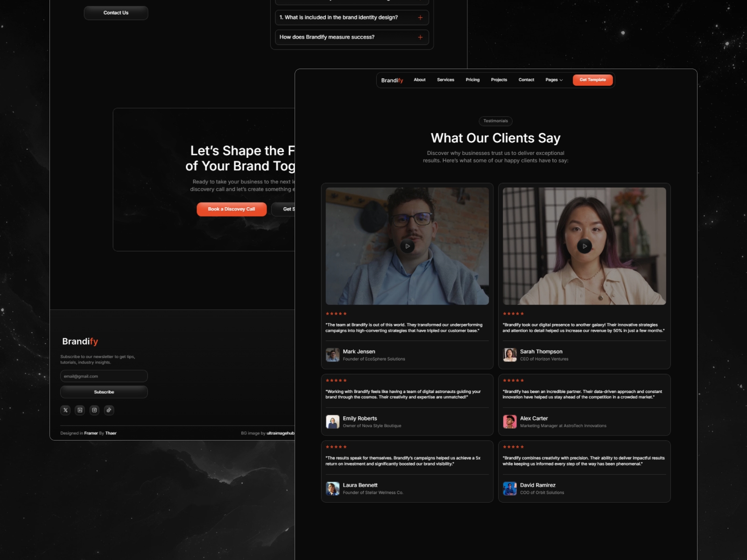Screen dimensions: 747x560
Task: Open the Services navigation item
Action: [445, 80]
